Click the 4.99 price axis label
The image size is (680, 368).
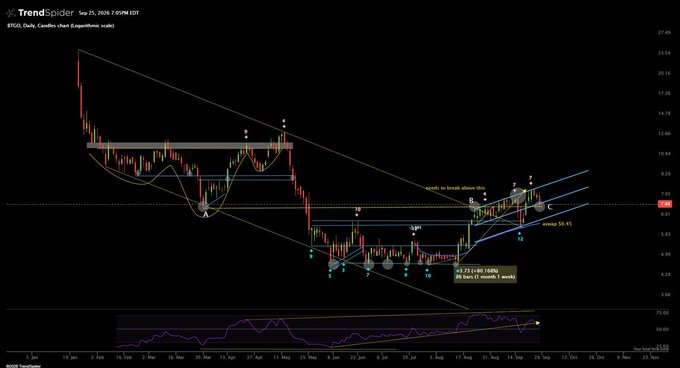tap(664, 254)
